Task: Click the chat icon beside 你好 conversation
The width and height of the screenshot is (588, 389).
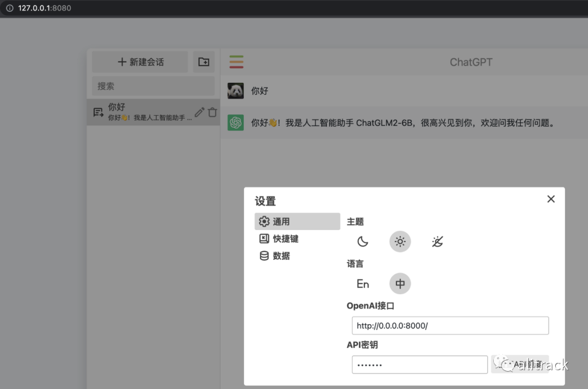Action: click(x=98, y=112)
